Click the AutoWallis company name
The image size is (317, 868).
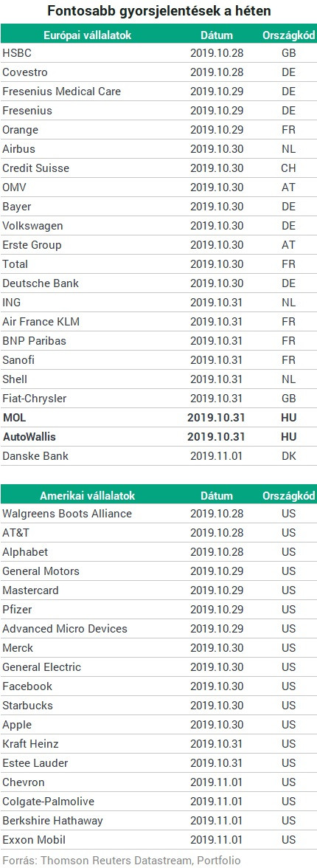click(x=29, y=437)
